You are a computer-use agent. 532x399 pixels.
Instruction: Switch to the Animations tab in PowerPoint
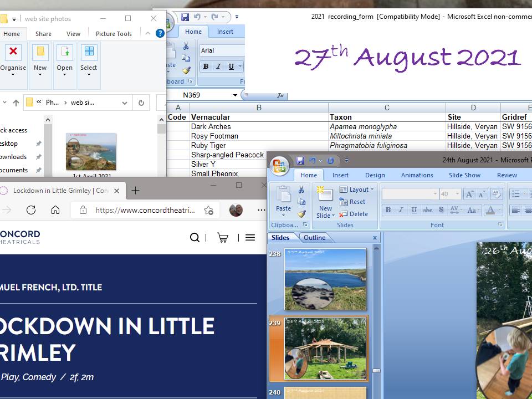[417, 175]
